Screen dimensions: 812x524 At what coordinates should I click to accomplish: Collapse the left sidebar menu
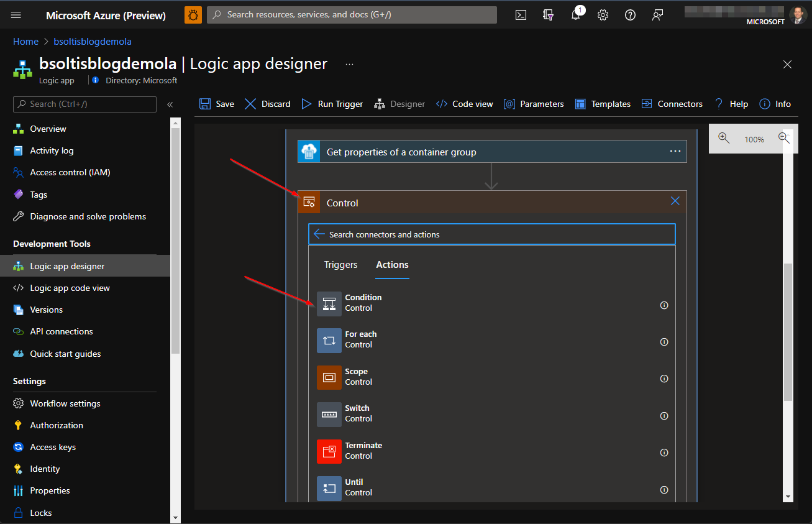click(x=170, y=105)
